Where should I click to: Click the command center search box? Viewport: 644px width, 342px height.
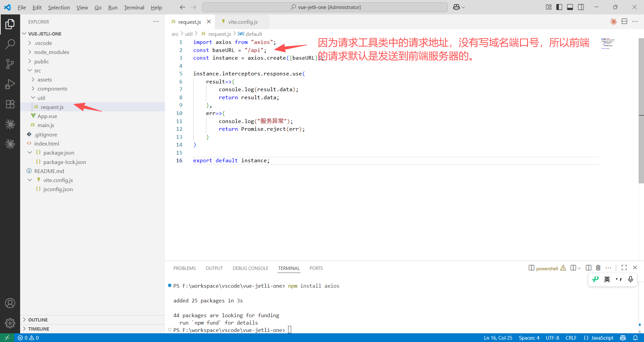(x=325, y=7)
